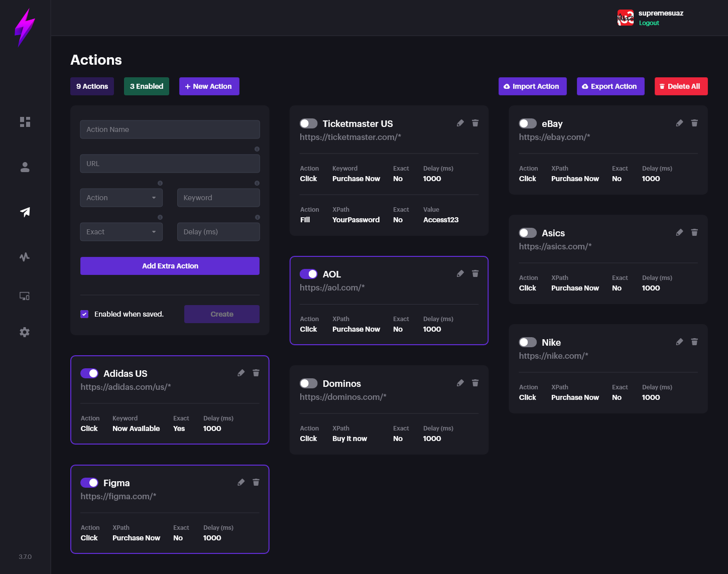
Task: Open the dashboard grid icon in sidebar
Action: 25,122
